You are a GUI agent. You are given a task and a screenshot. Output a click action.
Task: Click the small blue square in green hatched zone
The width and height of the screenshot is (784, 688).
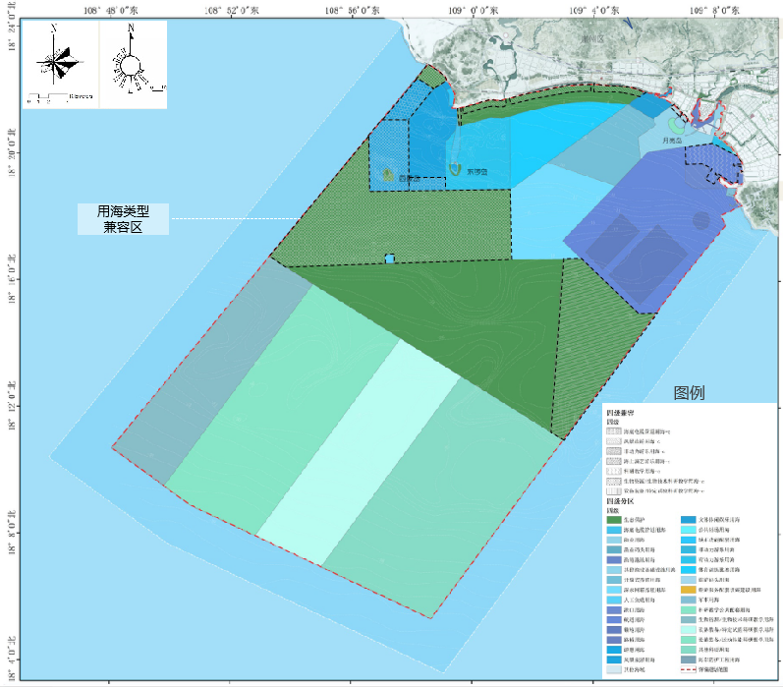(x=390, y=258)
